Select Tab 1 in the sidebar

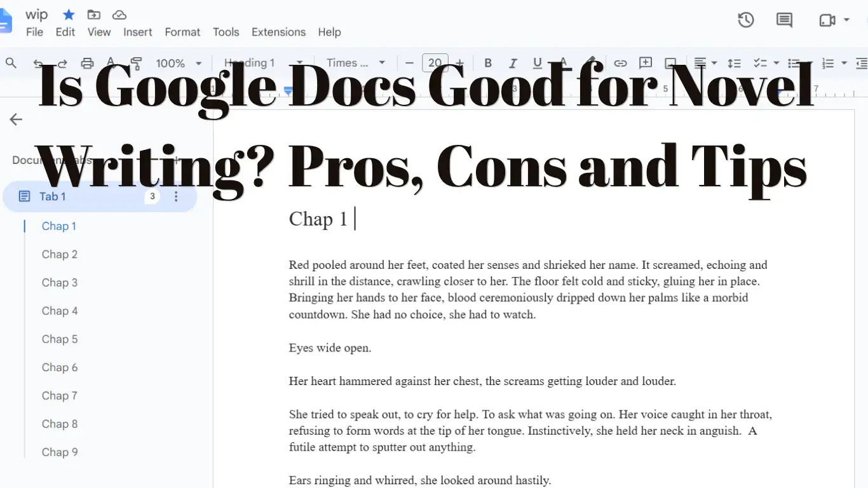coord(100,196)
